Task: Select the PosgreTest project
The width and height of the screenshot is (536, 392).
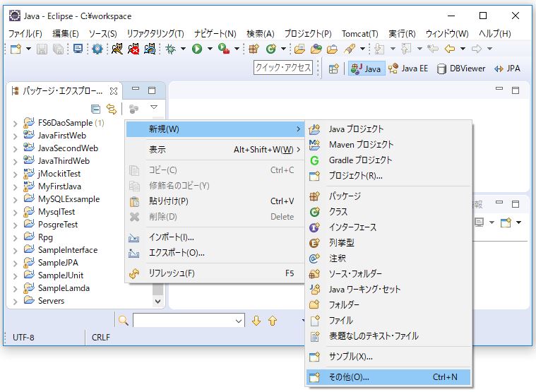Action: click(x=58, y=225)
